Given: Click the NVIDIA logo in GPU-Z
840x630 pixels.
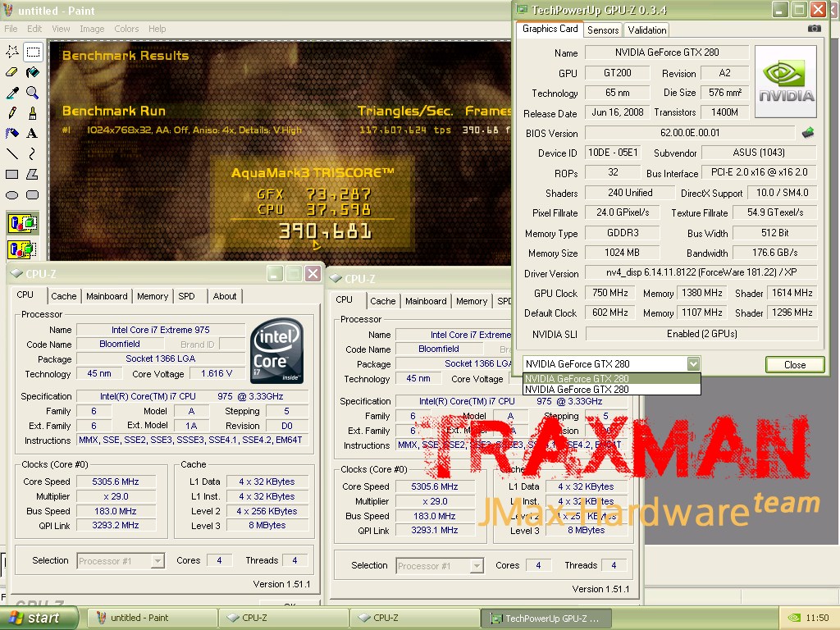Looking at the screenshot, I should click(785, 81).
